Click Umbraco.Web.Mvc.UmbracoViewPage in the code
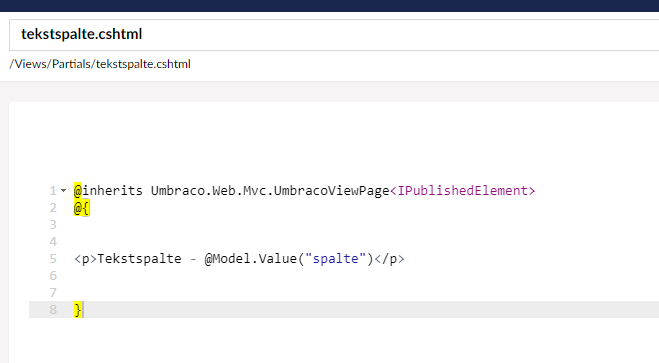 270,191
